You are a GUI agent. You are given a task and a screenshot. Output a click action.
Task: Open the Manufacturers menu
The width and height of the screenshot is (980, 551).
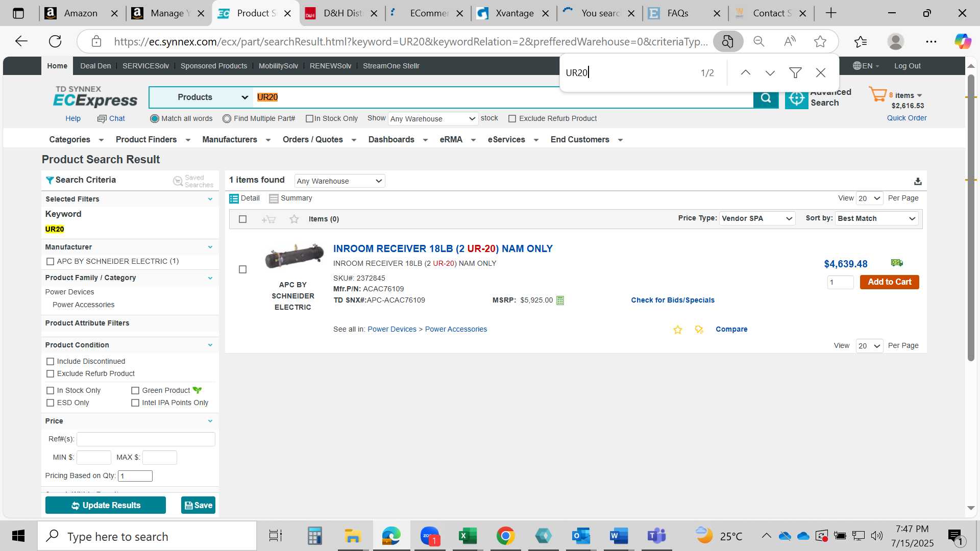tap(236, 140)
